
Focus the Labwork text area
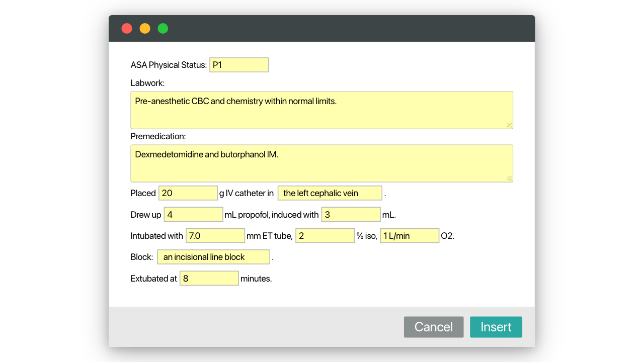click(x=321, y=110)
